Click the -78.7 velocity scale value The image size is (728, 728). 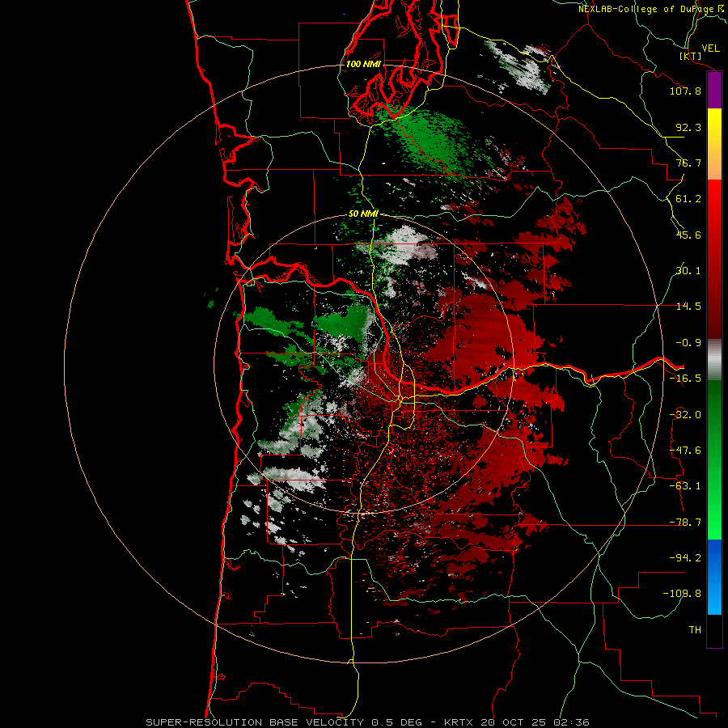[685, 523]
